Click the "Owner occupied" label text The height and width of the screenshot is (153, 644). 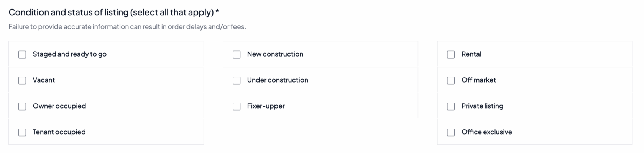coord(59,106)
